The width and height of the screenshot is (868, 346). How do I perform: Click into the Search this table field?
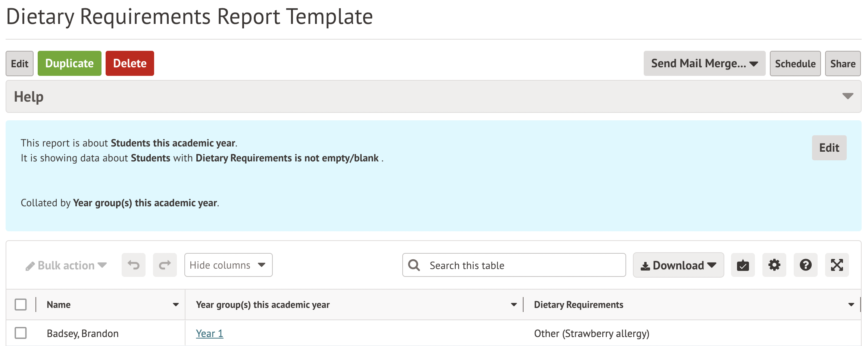coord(522,265)
